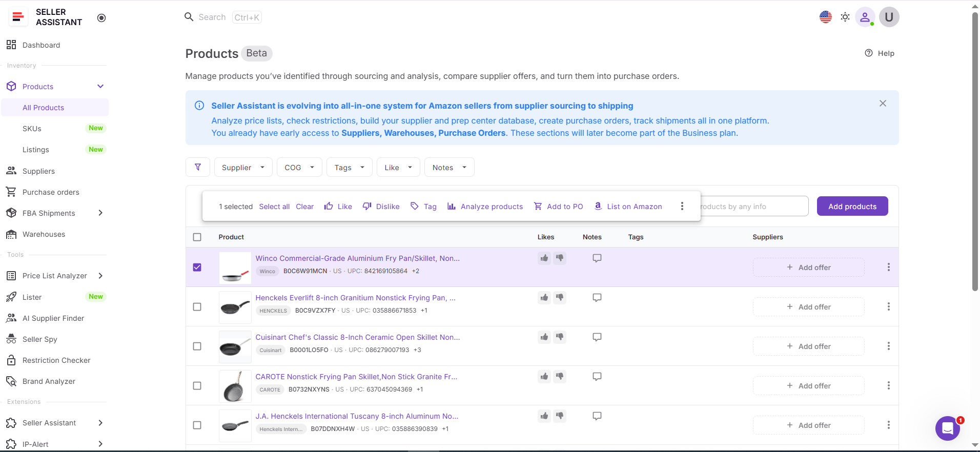Check the Cuisinart Chef's Classic row checkbox
Viewport: 980px width, 452px height.
[197, 346]
